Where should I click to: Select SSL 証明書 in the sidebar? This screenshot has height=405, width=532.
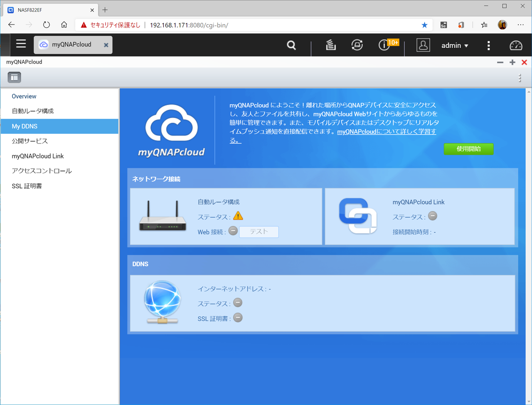pos(59,186)
